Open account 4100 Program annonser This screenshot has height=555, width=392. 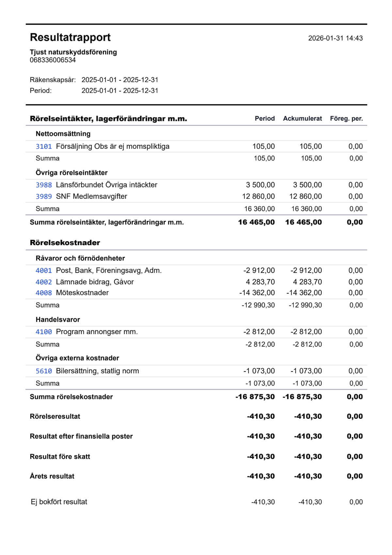tap(43, 332)
